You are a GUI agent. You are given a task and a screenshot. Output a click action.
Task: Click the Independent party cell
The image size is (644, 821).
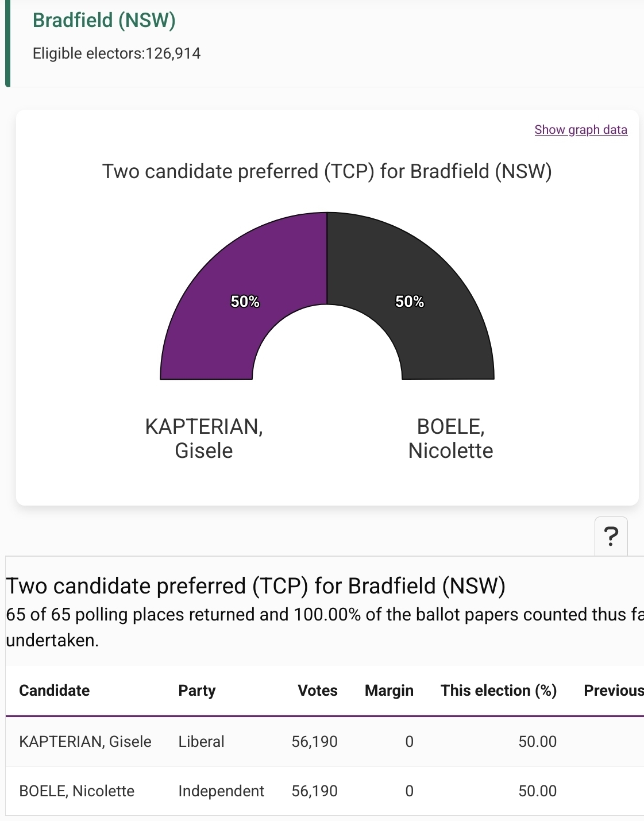(221, 791)
